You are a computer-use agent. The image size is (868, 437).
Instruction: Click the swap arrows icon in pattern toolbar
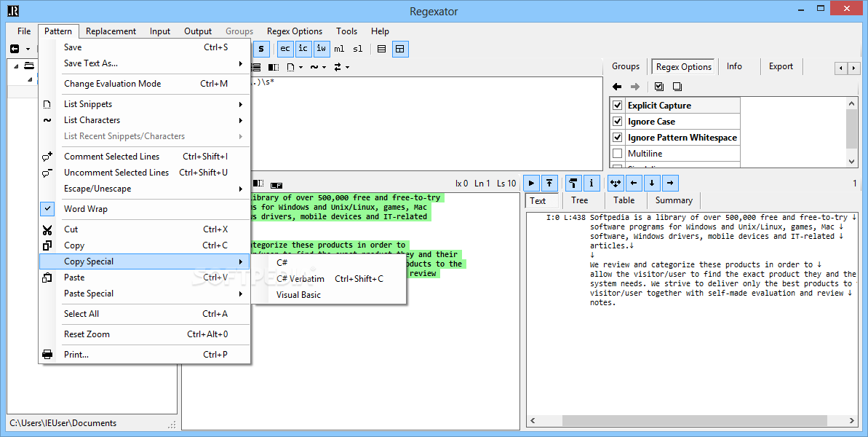pyautogui.click(x=338, y=67)
